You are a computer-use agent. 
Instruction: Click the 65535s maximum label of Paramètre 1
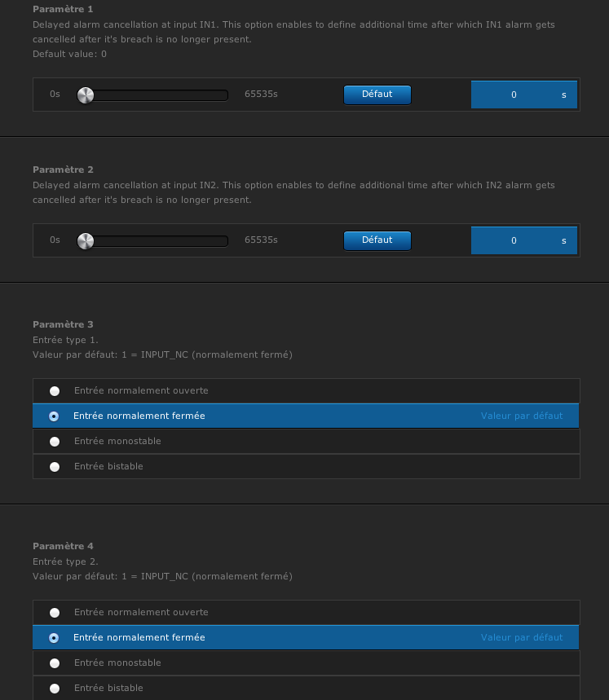point(261,95)
